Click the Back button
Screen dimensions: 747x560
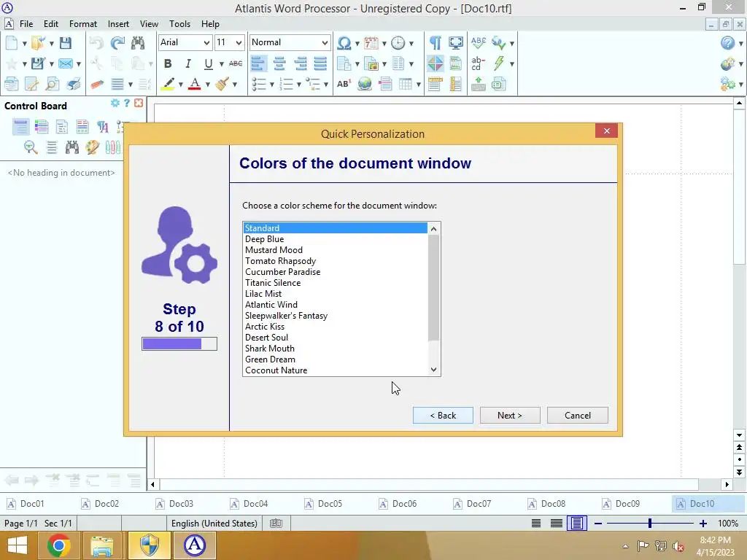click(x=443, y=415)
